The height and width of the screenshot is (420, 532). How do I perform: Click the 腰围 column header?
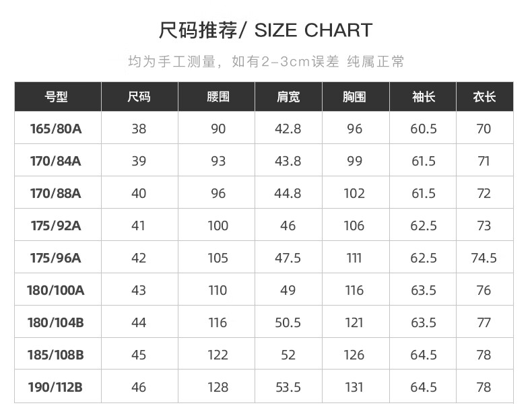tap(218, 97)
